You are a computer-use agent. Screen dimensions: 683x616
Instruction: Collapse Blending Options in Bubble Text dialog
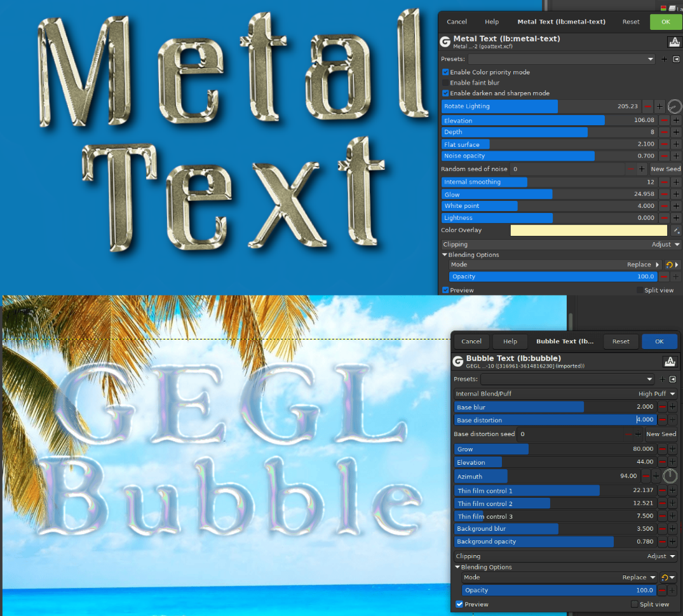(457, 567)
